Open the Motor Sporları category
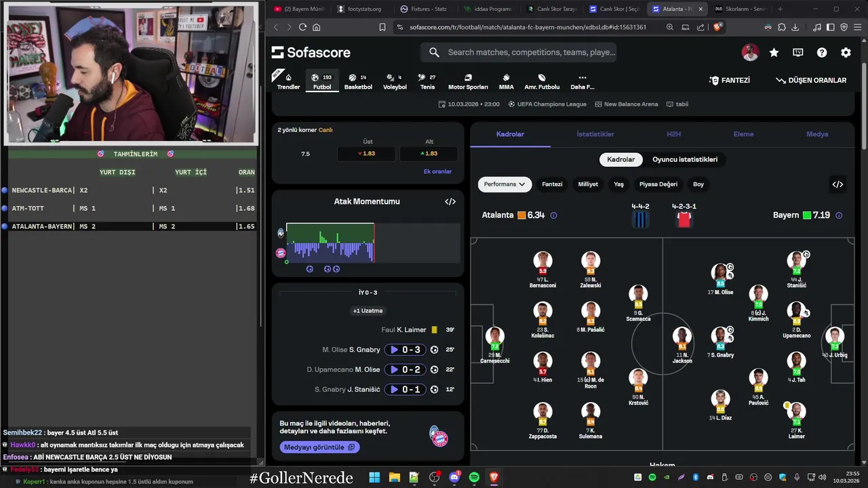Viewport: 868px width, 488px height. (468, 81)
